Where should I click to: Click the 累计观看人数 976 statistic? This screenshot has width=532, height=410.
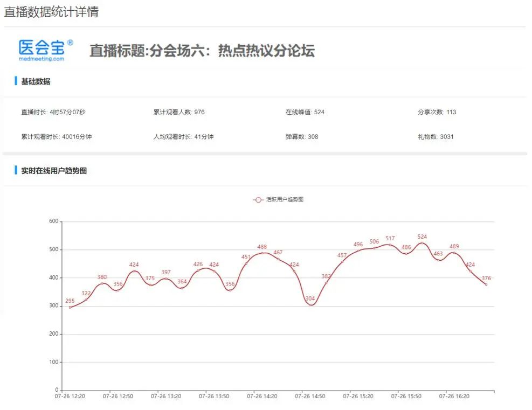click(179, 112)
